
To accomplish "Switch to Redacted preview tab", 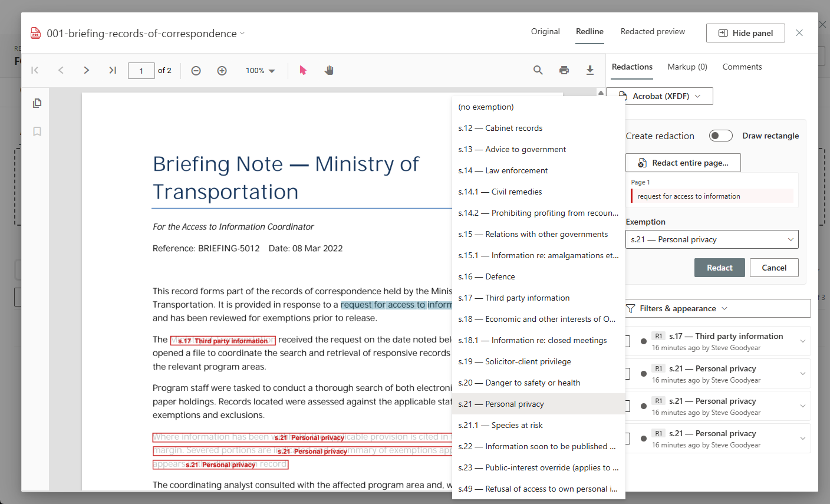I will click(653, 32).
